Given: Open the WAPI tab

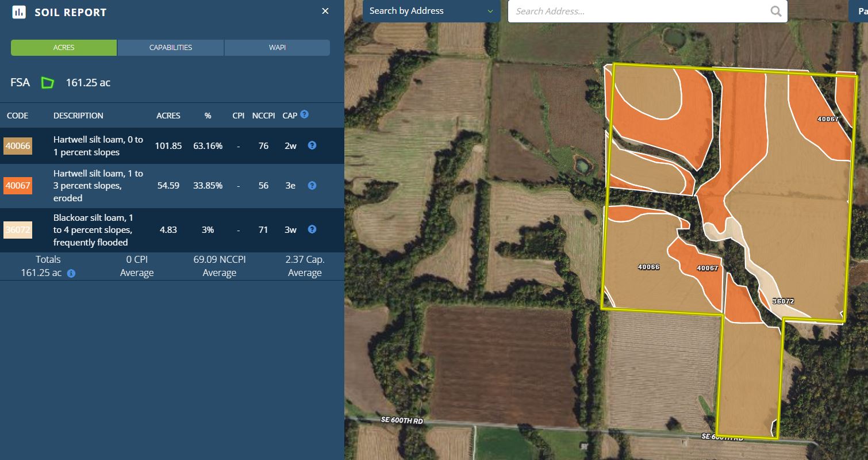Looking at the screenshot, I should point(277,48).
